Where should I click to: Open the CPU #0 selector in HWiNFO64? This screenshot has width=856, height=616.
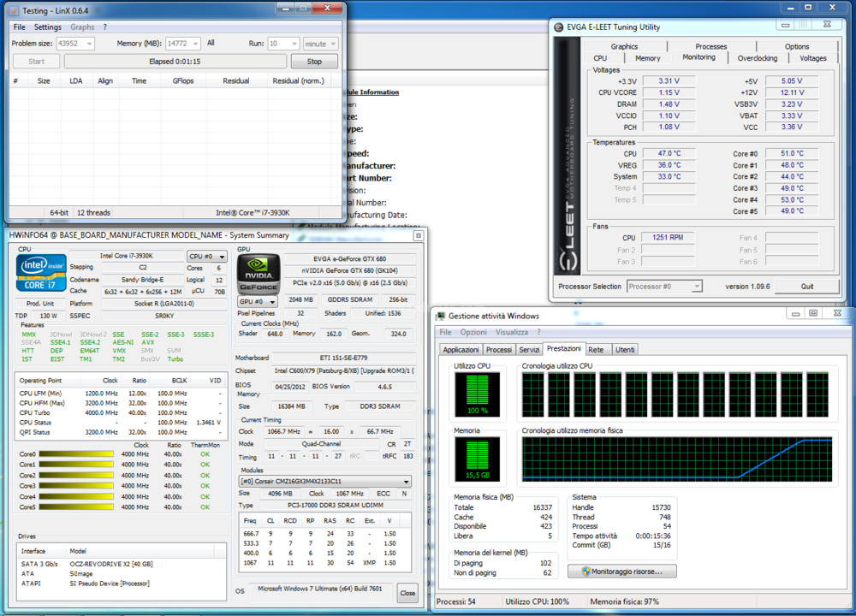click(x=207, y=256)
